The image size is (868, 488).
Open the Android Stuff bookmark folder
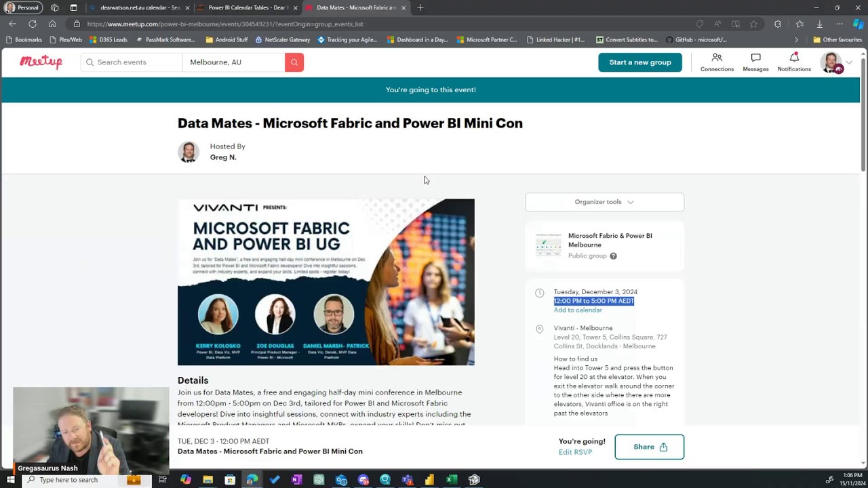(x=226, y=39)
